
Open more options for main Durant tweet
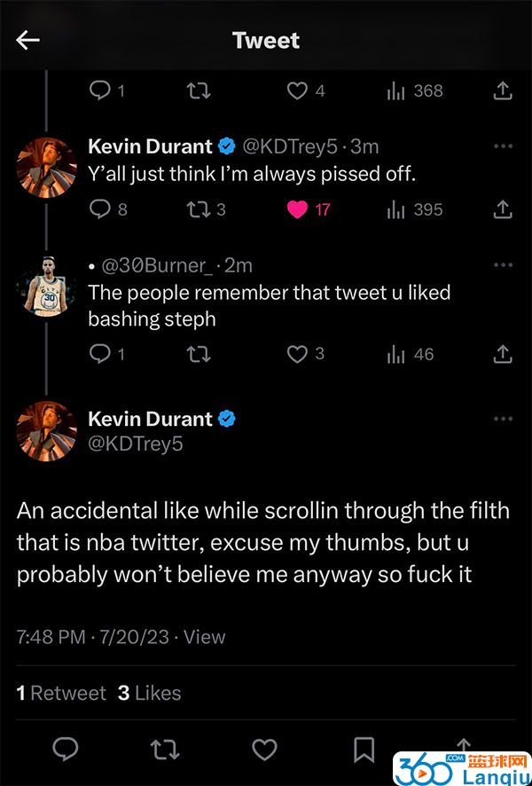click(x=503, y=419)
